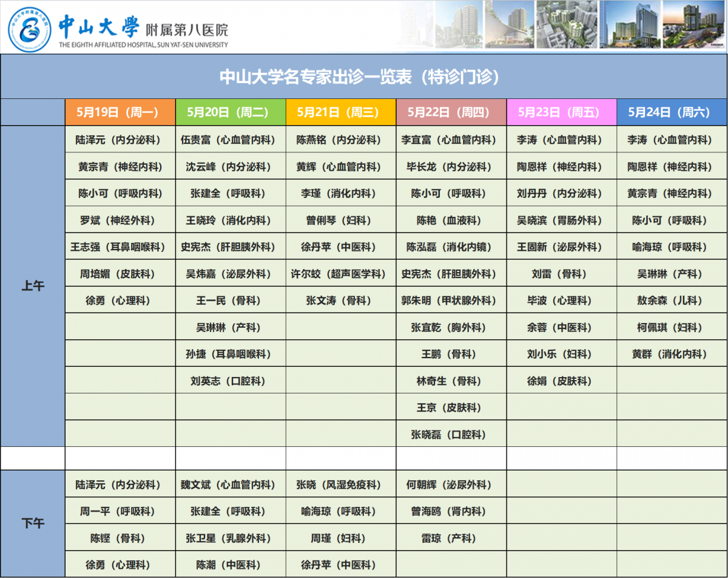Click the cell 王鹏（骨科）

451,354
